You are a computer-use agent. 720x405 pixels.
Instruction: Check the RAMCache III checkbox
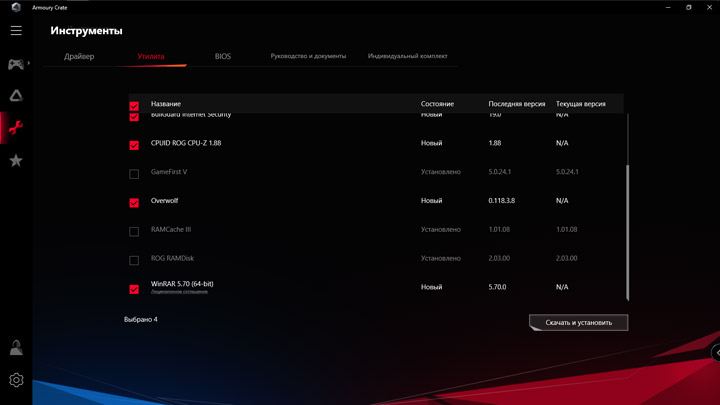click(134, 231)
